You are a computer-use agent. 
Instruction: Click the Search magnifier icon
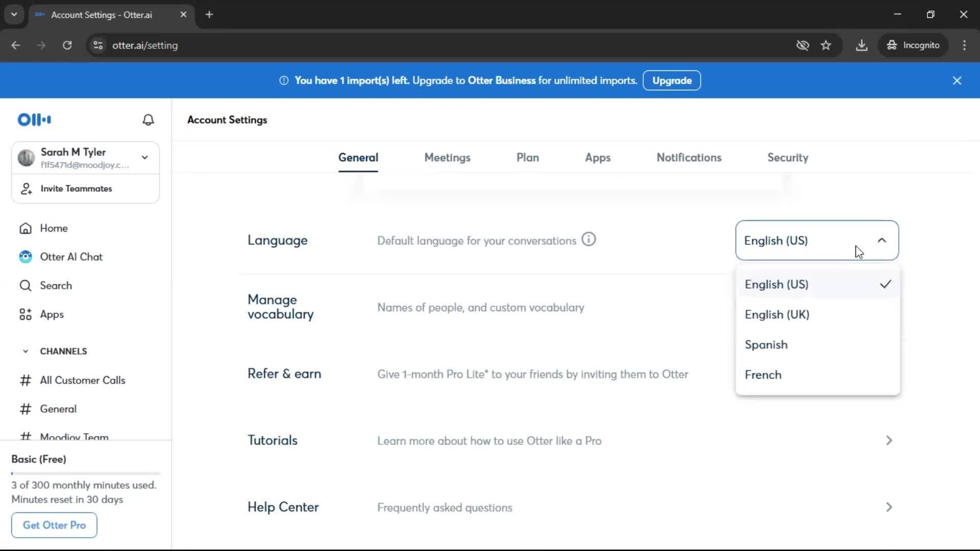click(x=26, y=285)
